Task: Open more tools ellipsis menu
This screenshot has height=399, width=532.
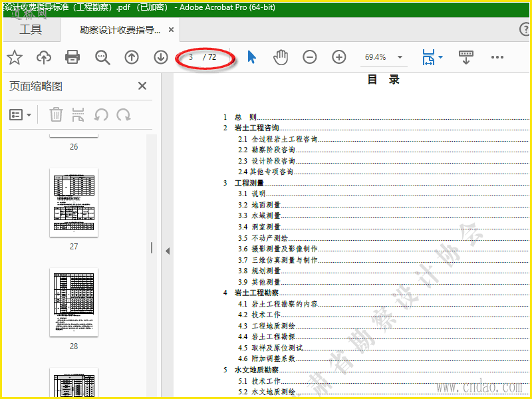Action: [497, 57]
